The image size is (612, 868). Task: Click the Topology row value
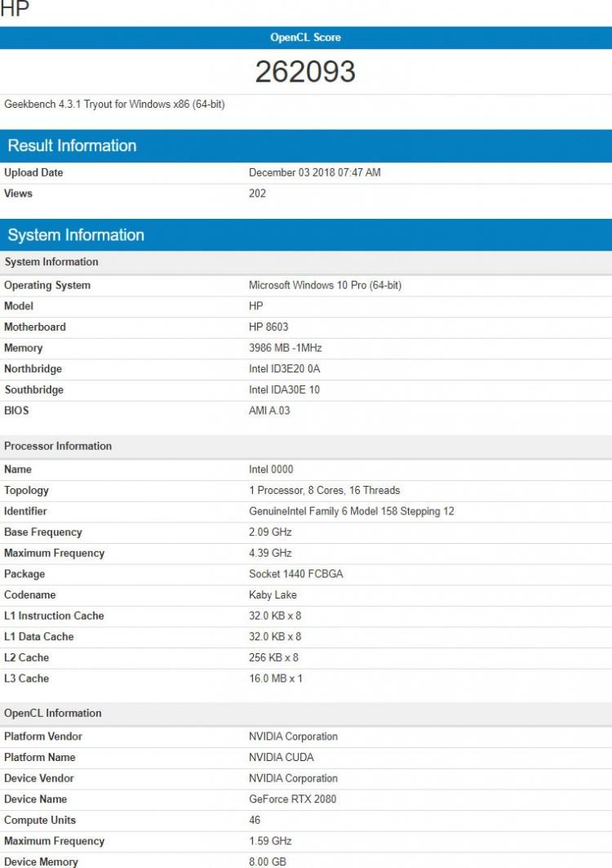coord(324,491)
